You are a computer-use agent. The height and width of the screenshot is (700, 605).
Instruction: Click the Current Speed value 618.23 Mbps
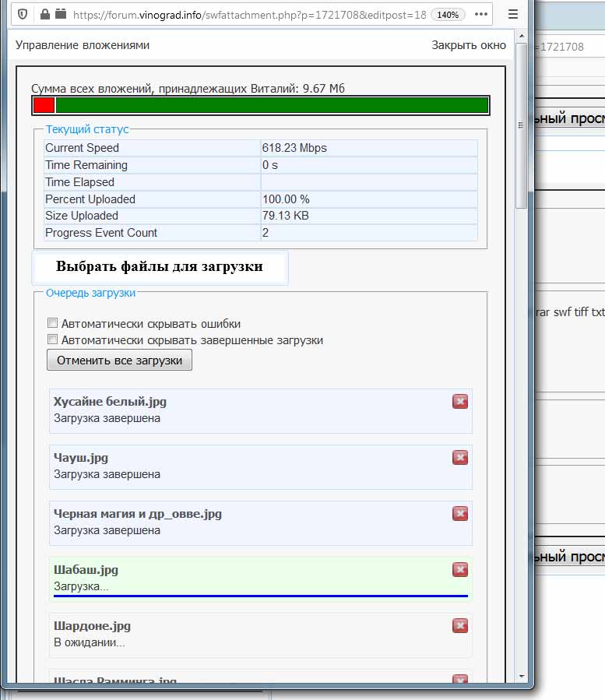[x=294, y=148]
